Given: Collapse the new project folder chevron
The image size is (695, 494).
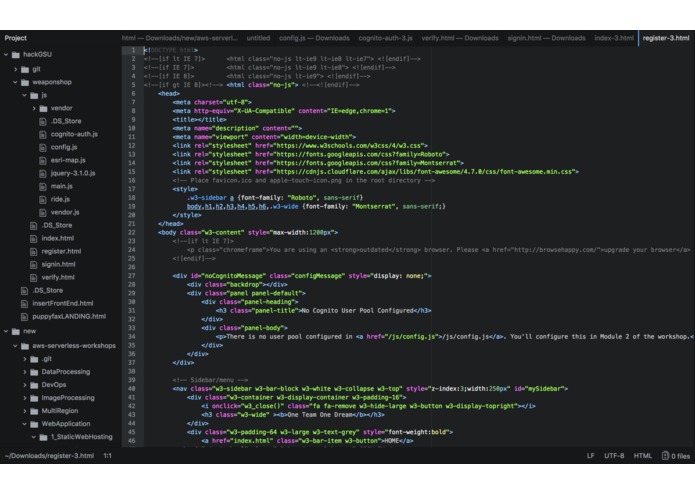Looking at the screenshot, I should pos(6,331).
